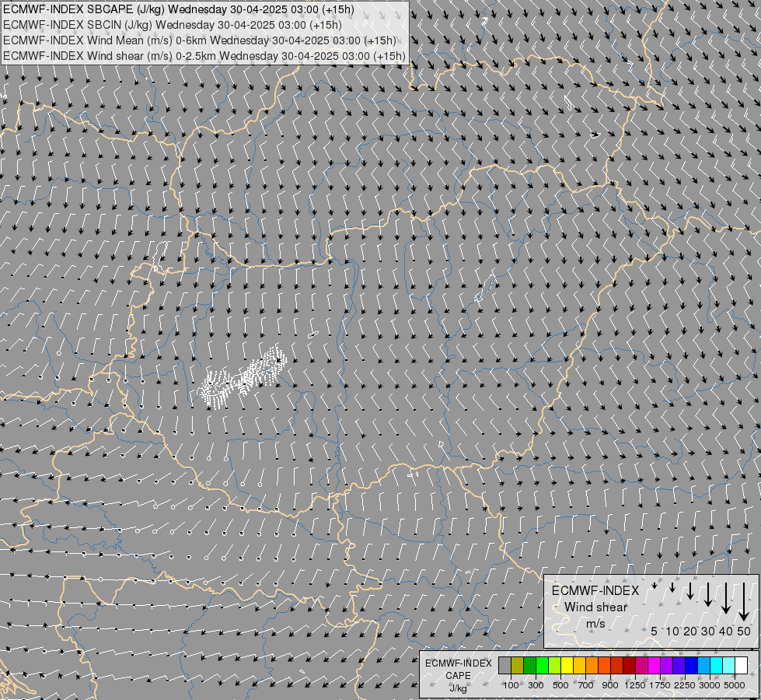
Task: Click the ECMWF-INDEX heading above Wind shear in the legend
Action: coord(595,590)
